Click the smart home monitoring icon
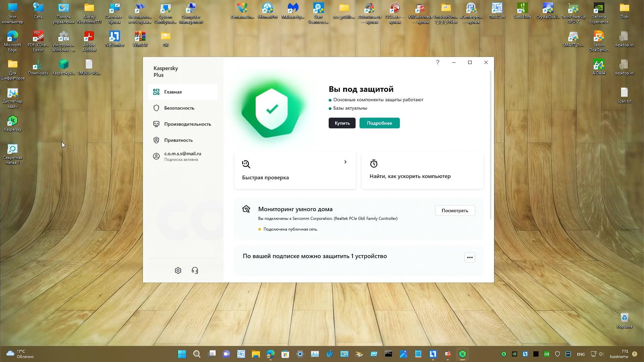 246,209
